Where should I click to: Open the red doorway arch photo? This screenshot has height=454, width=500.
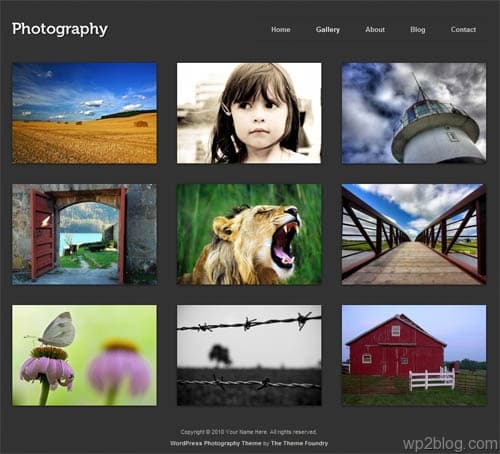(84, 234)
